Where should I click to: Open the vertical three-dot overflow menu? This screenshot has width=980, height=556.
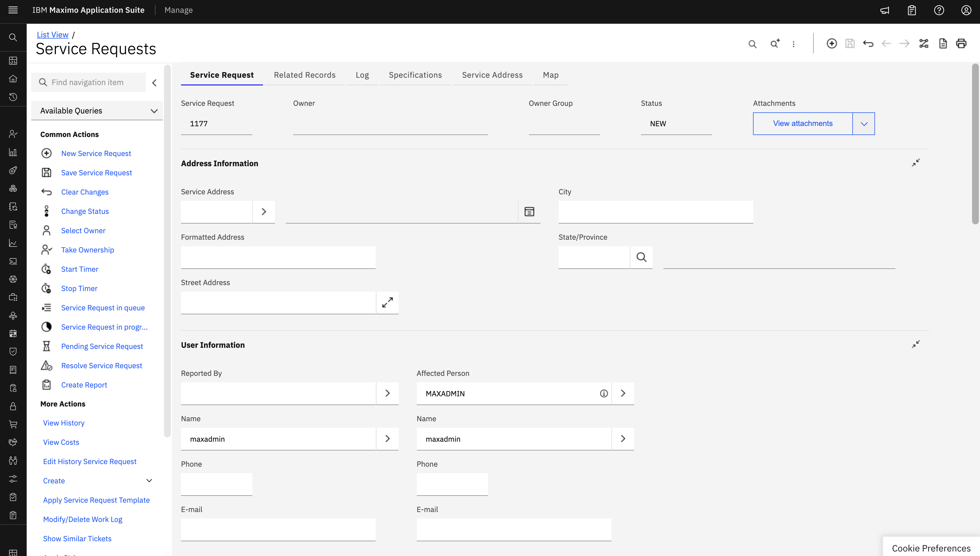coord(794,44)
